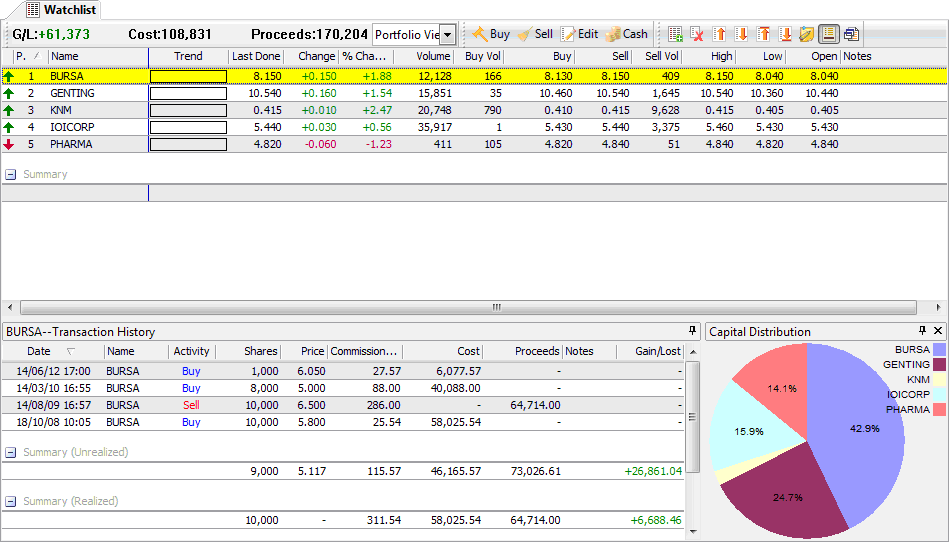
Task: Click the watchlist scroll right arrow
Action: (938, 307)
